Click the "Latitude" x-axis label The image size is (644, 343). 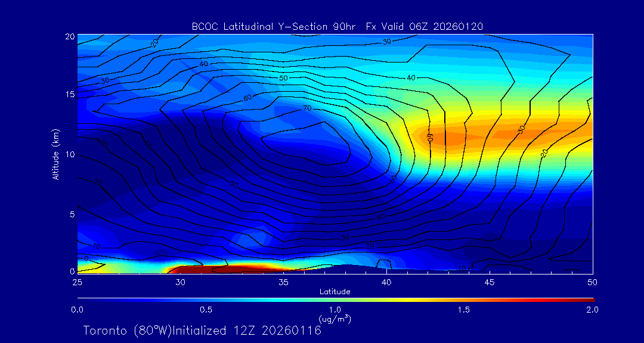(x=335, y=292)
